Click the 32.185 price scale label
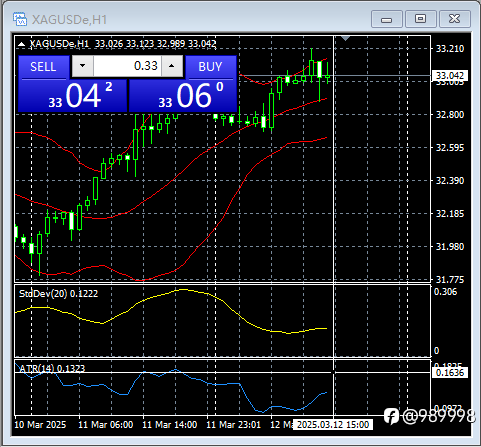This screenshot has width=481, height=447. (450, 214)
